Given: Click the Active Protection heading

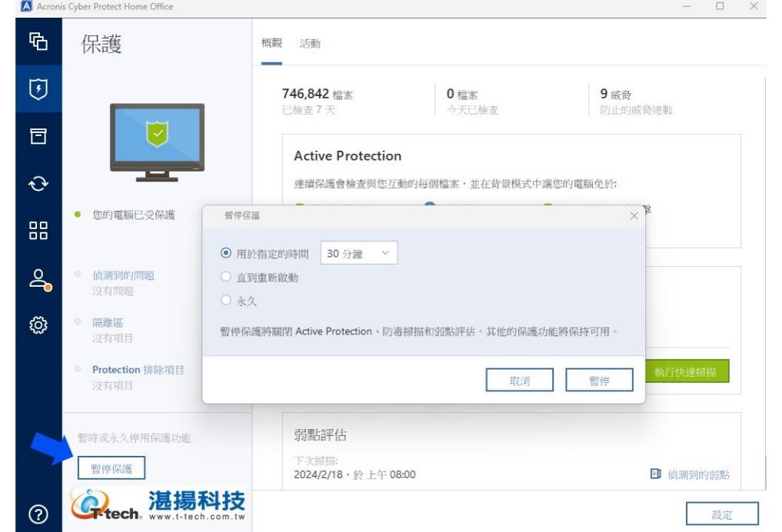Looking at the screenshot, I should tap(348, 156).
